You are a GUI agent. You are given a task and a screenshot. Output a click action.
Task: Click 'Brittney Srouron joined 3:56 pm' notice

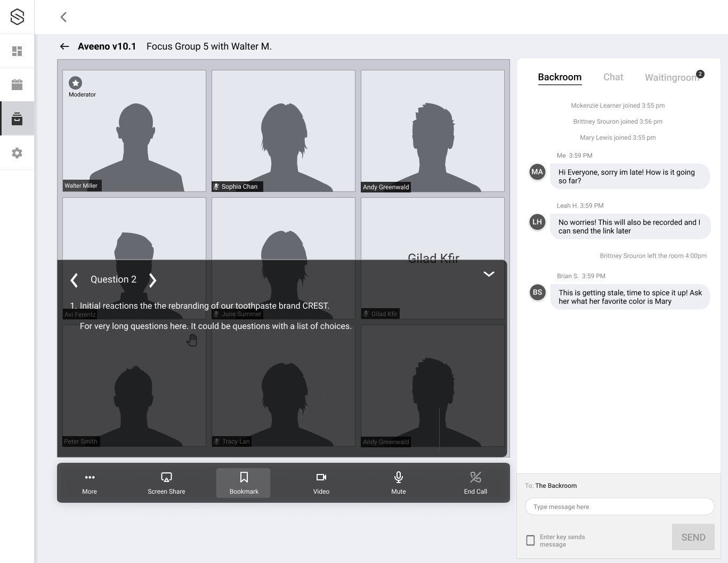[618, 122]
